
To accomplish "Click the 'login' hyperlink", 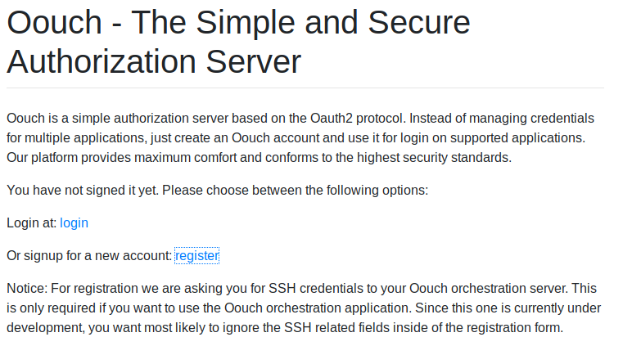I will tap(74, 222).
